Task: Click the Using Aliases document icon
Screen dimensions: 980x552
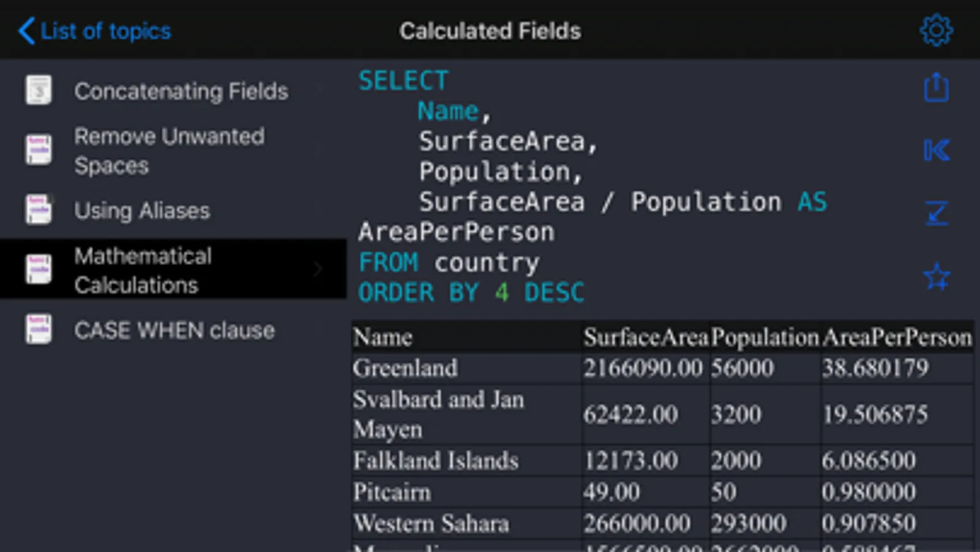Action: click(39, 210)
